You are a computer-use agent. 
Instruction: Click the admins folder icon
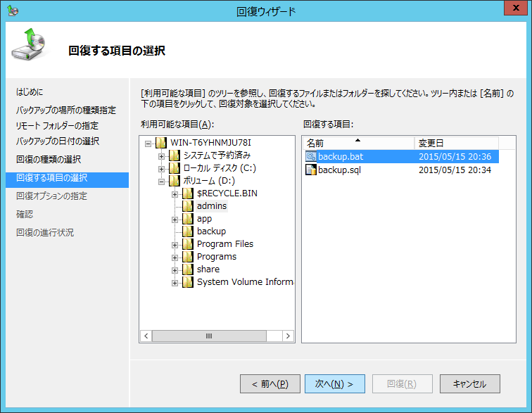(x=188, y=206)
